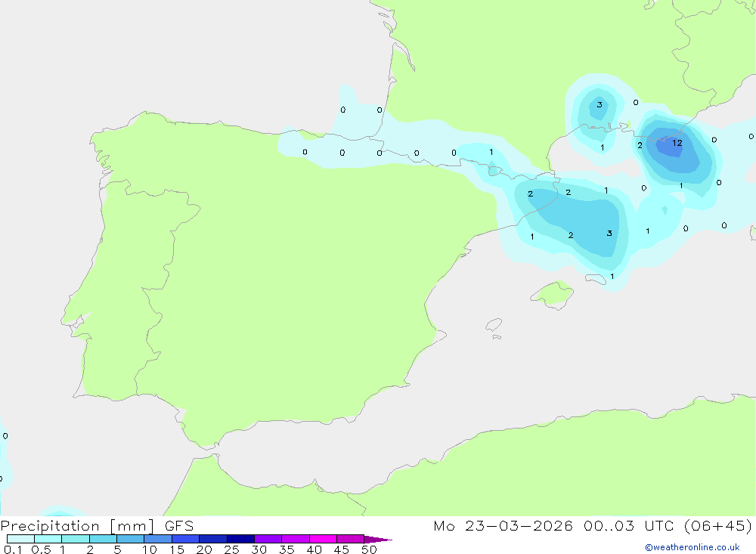Pick the 10 to 15 mm legend swatch
Image resolution: width=756 pixels, height=554 pixels.
158,539
